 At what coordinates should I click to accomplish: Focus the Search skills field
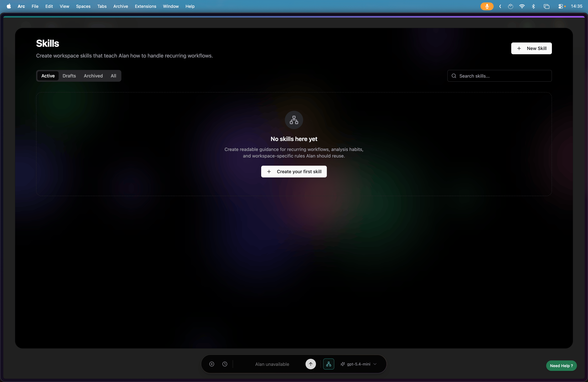[x=499, y=76]
